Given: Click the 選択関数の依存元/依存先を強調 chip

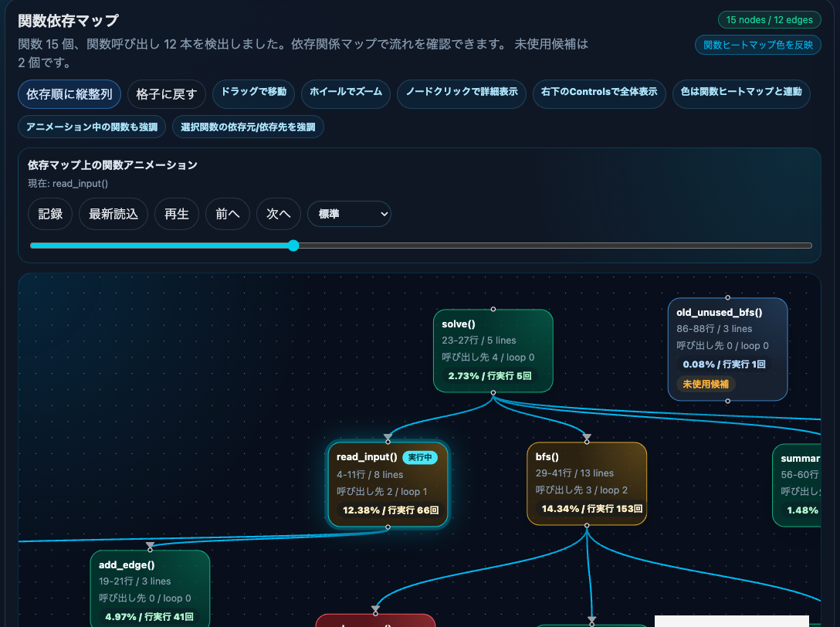Looking at the screenshot, I should (248, 127).
